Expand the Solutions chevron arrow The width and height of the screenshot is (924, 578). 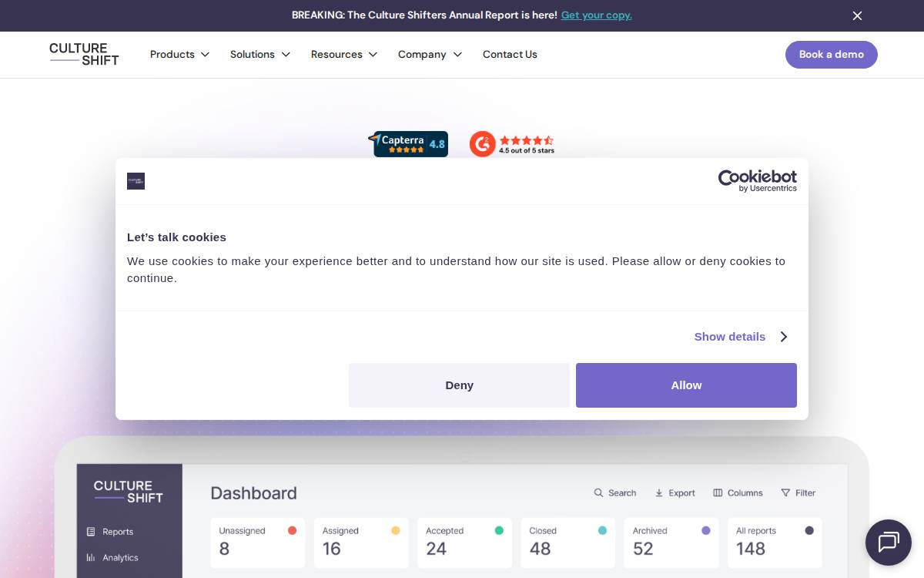tap(286, 55)
